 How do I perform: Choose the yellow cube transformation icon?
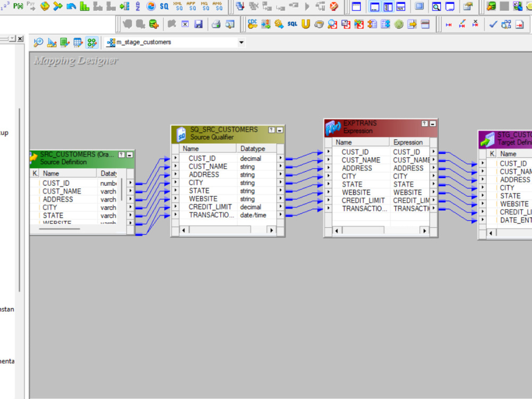point(45,6)
